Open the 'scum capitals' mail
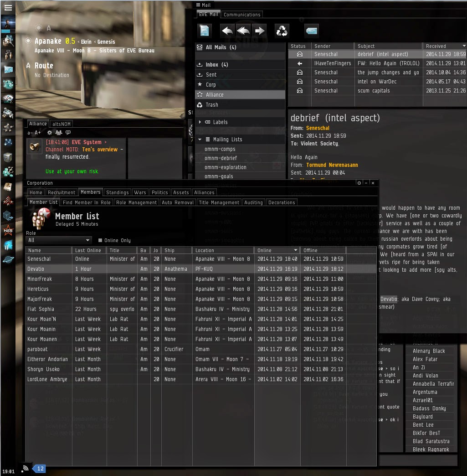Image resolution: width=467 pixels, height=476 pixels. coord(377,91)
